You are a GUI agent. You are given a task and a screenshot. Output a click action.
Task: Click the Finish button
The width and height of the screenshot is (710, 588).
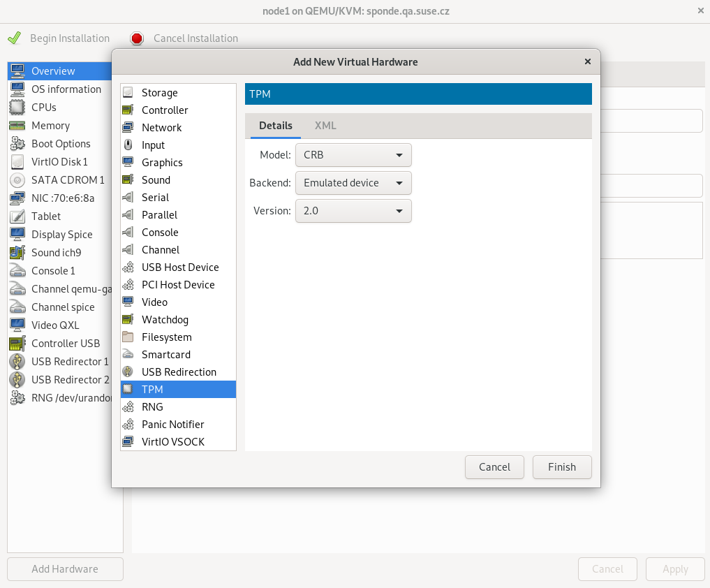point(561,466)
